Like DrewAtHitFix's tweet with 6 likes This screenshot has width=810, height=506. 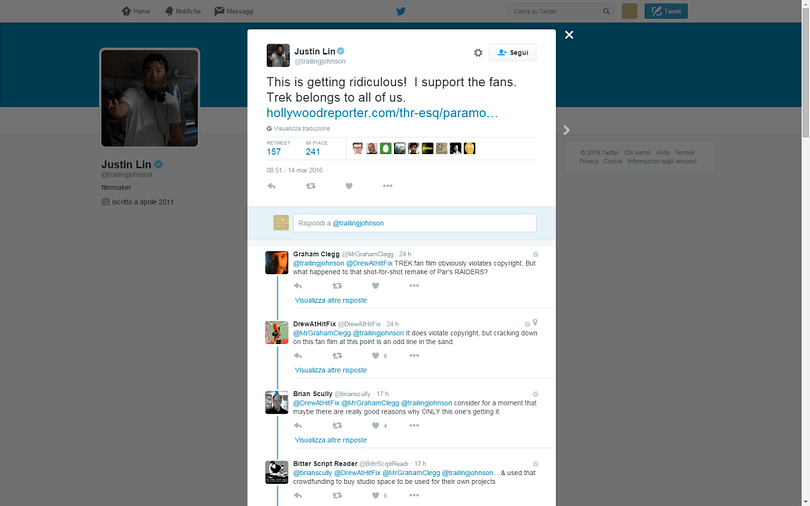click(376, 356)
